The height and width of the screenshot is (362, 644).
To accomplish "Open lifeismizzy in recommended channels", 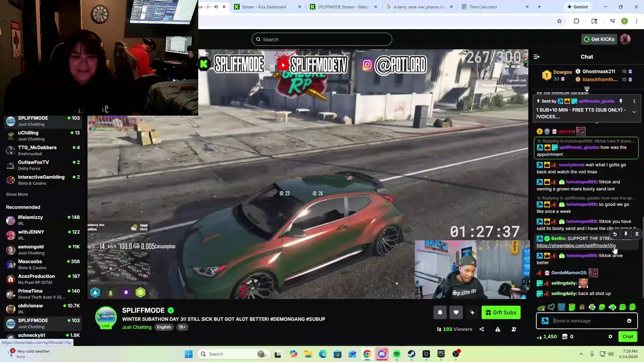I will [42, 220].
